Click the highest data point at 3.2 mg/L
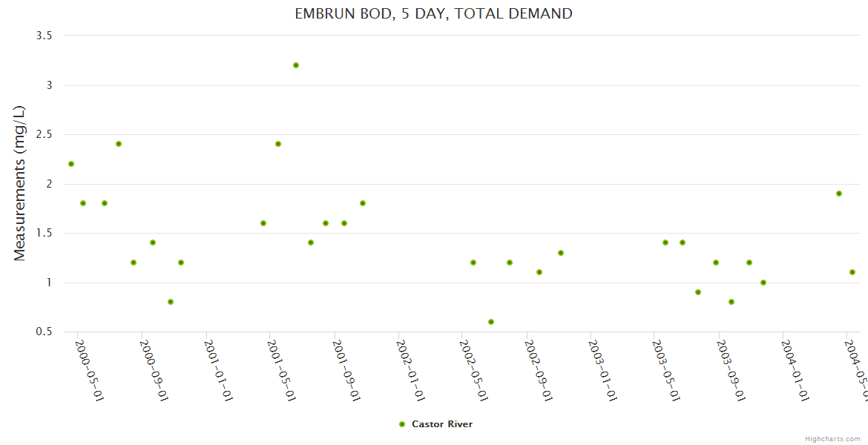This screenshot has height=445, width=868. (x=296, y=65)
